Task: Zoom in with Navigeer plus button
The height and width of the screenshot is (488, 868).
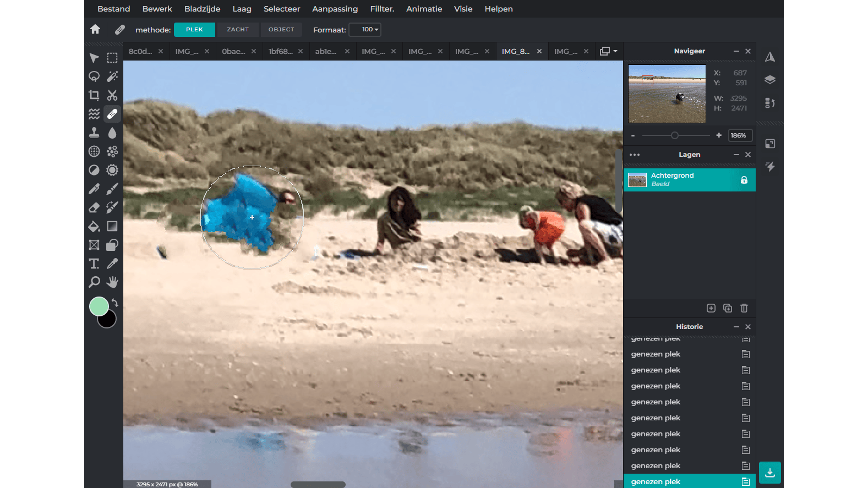Action: 719,135
